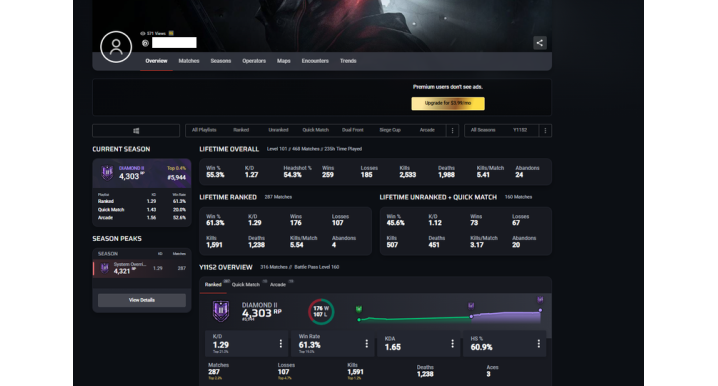Click System Overri... row in Season Peaks
This screenshot has height=386, width=718.
(x=141, y=268)
